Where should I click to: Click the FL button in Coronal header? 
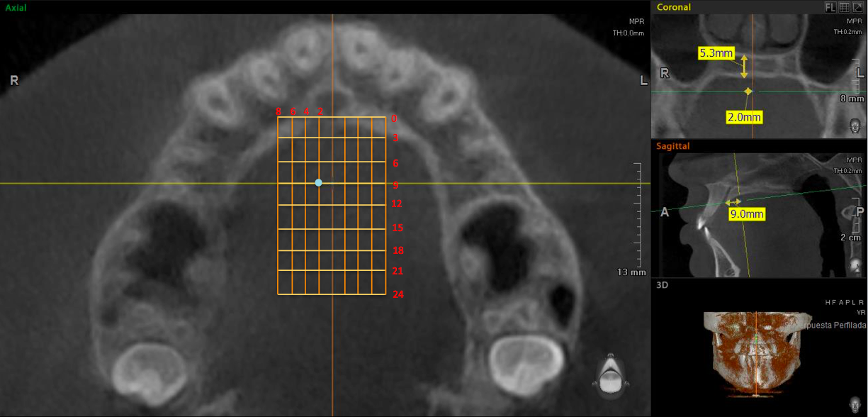[x=830, y=7]
